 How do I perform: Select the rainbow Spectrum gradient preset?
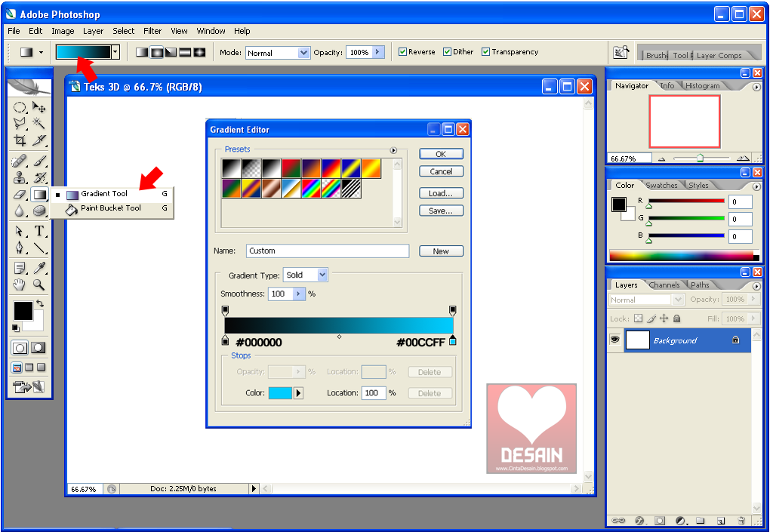(311, 189)
